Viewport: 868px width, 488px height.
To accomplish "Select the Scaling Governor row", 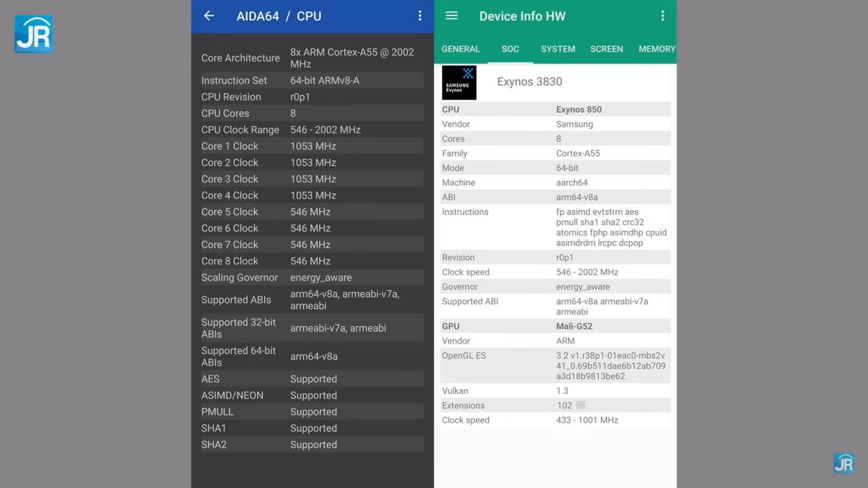I will (x=312, y=277).
